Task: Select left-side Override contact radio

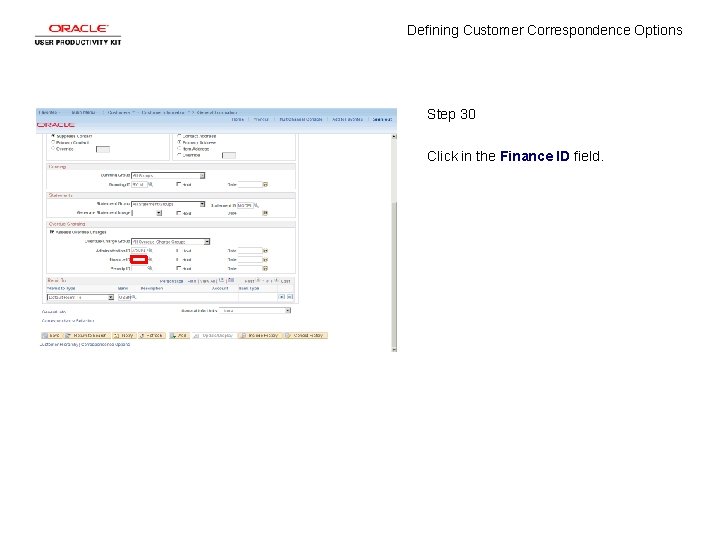Action: [53, 149]
